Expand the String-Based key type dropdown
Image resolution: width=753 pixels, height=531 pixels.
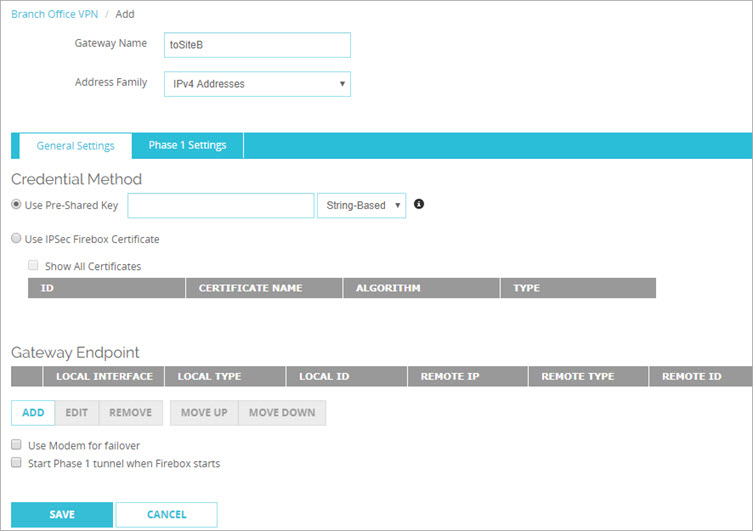click(x=360, y=205)
